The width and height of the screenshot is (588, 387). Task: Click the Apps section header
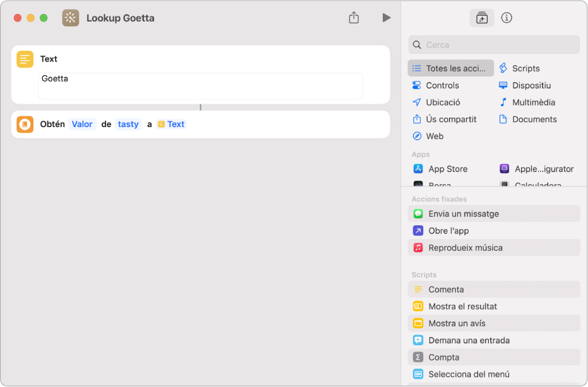pyautogui.click(x=421, y=154)
